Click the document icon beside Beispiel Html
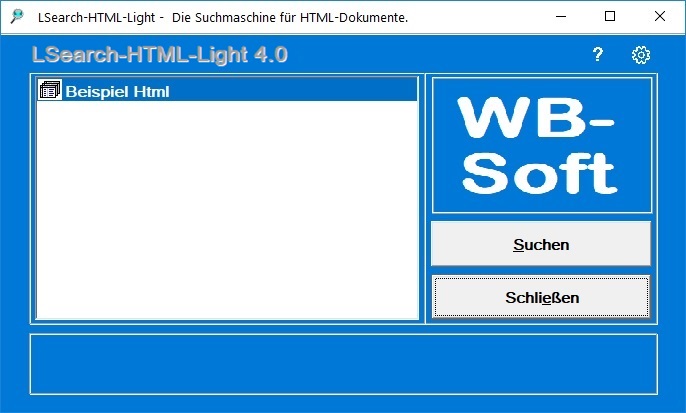 pyautogui.click(x=49, y=91)
